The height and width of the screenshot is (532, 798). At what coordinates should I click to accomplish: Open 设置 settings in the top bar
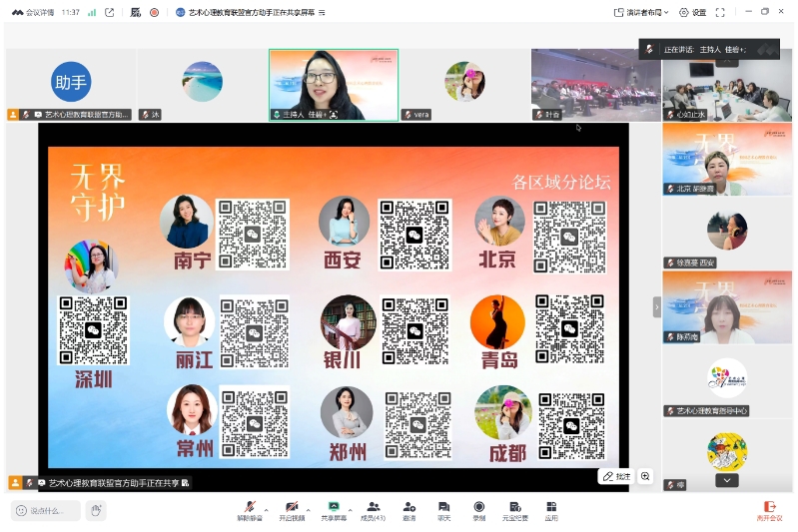pos(692,12)
